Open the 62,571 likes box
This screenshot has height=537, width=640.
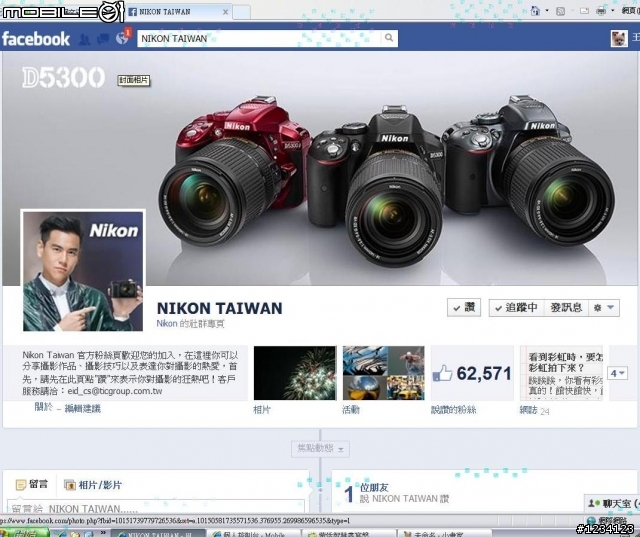tap(473, 373)
